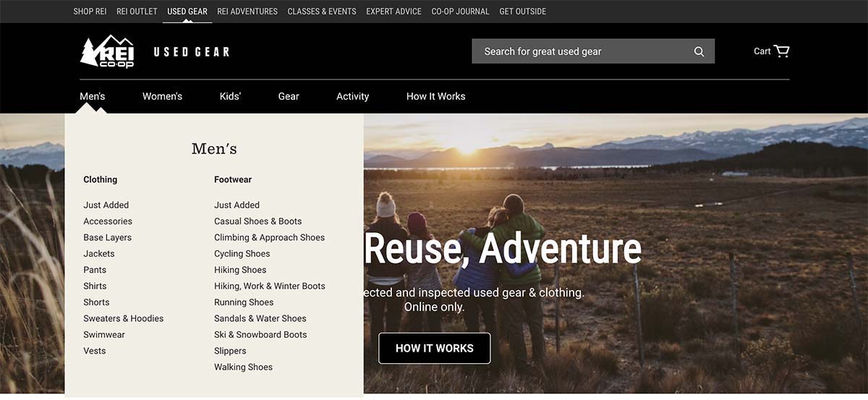Select Vests under Clothing
The height and width of the screenshot is (400, 868).
coord(95,351)
